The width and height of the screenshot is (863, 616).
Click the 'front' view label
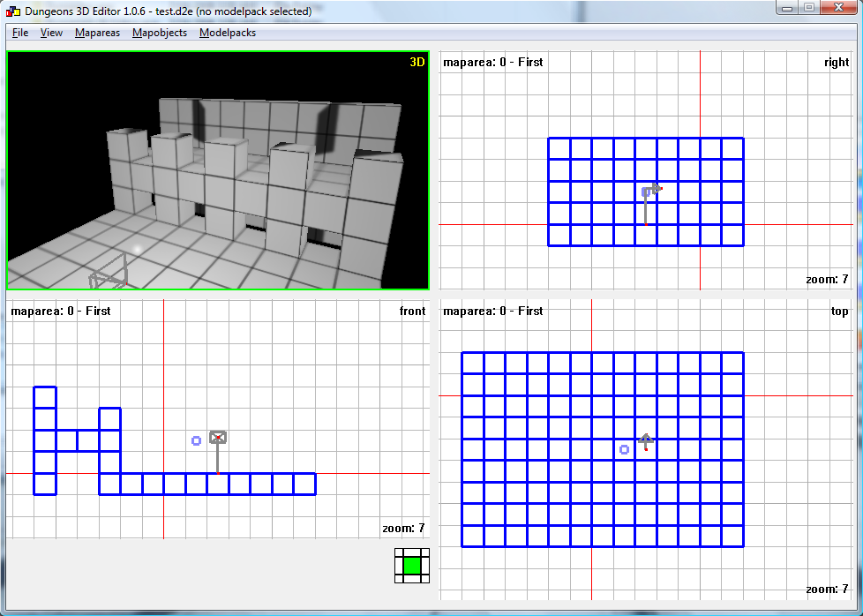[x=413, y=311]
